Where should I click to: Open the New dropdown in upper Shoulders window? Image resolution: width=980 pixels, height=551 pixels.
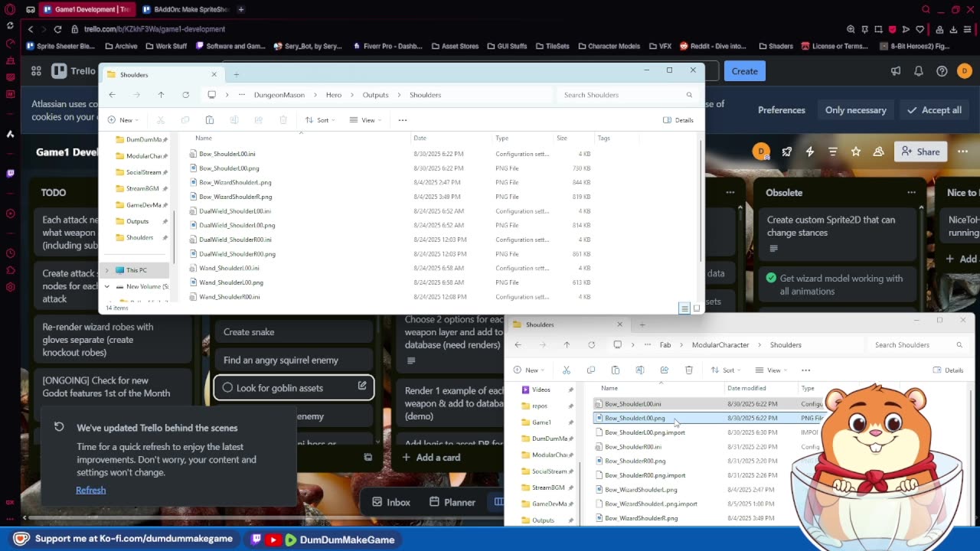[x=123, y=120]
